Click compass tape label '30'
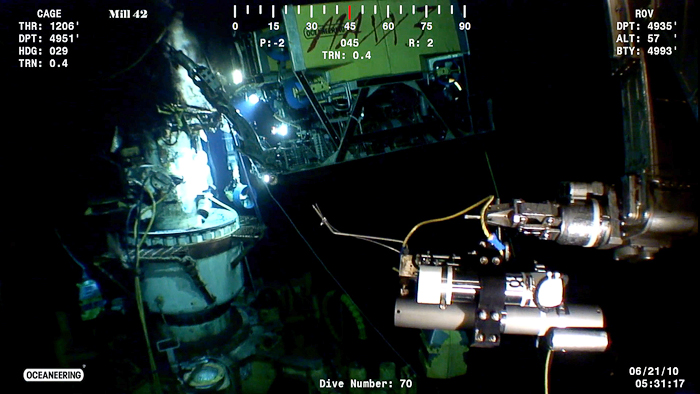This screenshot has height=394, width=700. [312, 26]
